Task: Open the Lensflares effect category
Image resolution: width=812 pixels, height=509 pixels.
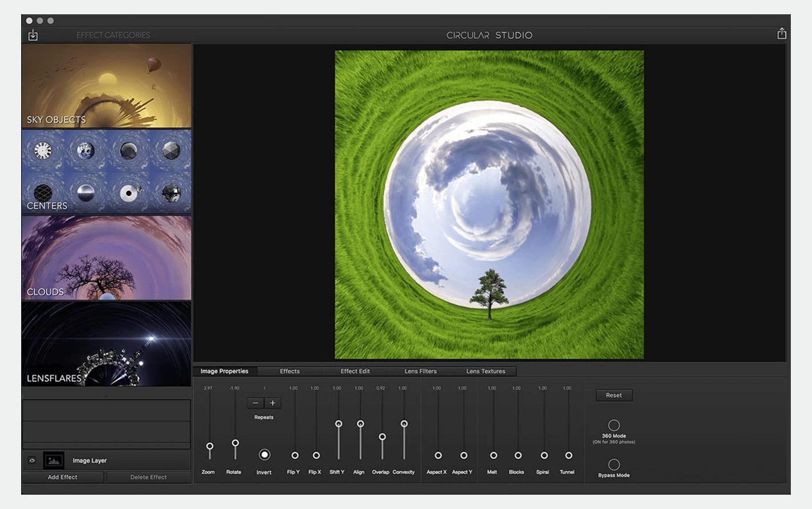Action: [x=106, y=344]
